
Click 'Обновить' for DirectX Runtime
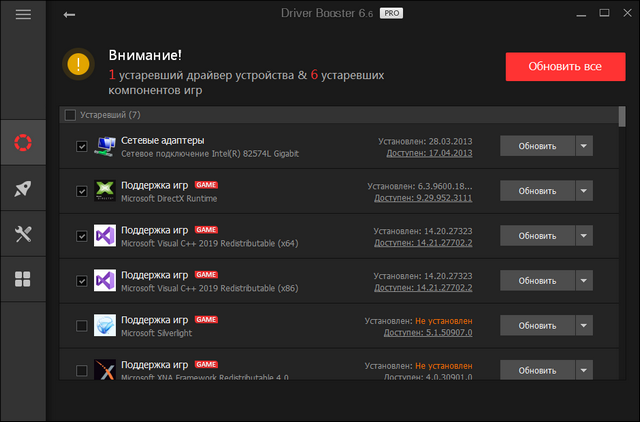[538, 191]
